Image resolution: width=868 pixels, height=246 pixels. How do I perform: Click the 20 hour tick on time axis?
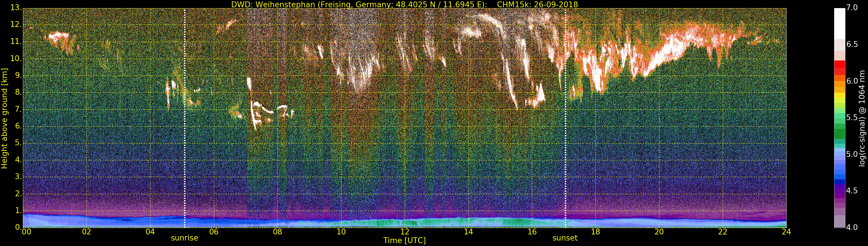click(659, 232)
